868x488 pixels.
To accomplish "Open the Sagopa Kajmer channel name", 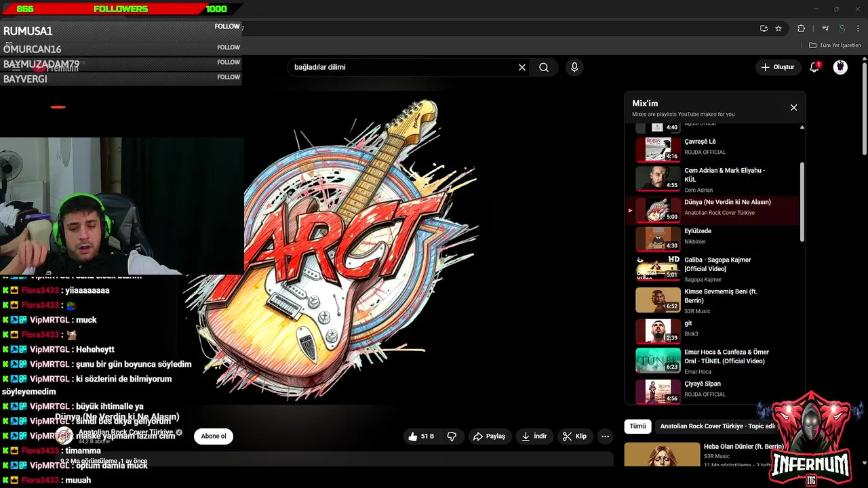I will (703, 279).
